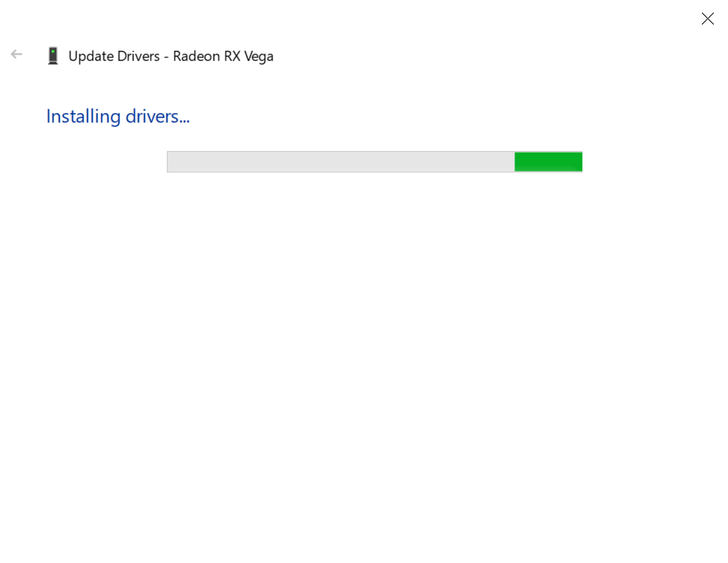Click the dash separator in the dialog title
The width and height of the screenshot is (728, 563).
click(x=165, y=57)
